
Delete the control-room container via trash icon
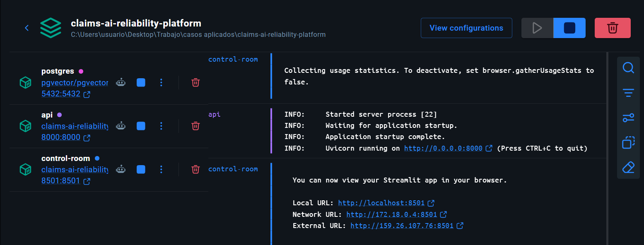pos(195,169)
